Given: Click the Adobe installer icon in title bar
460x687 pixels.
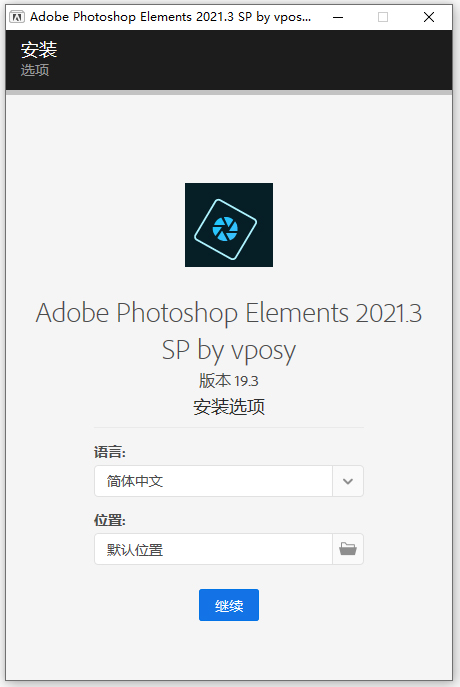Looking at the screenshot, I should click(17, 17).
